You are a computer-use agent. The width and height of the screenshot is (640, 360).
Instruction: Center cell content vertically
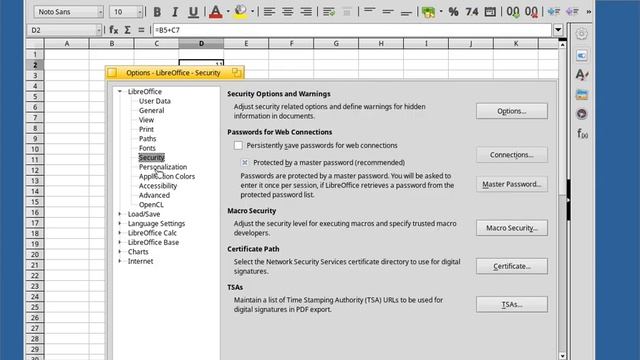388,12
